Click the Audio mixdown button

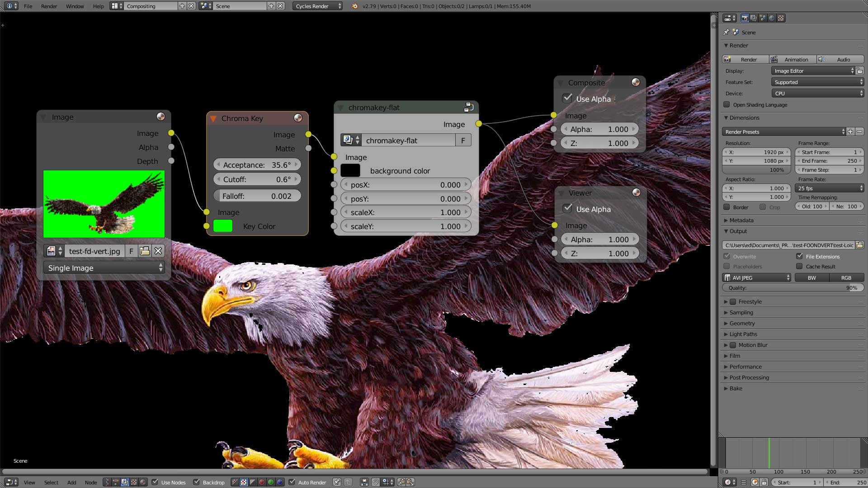pos(840,59)
